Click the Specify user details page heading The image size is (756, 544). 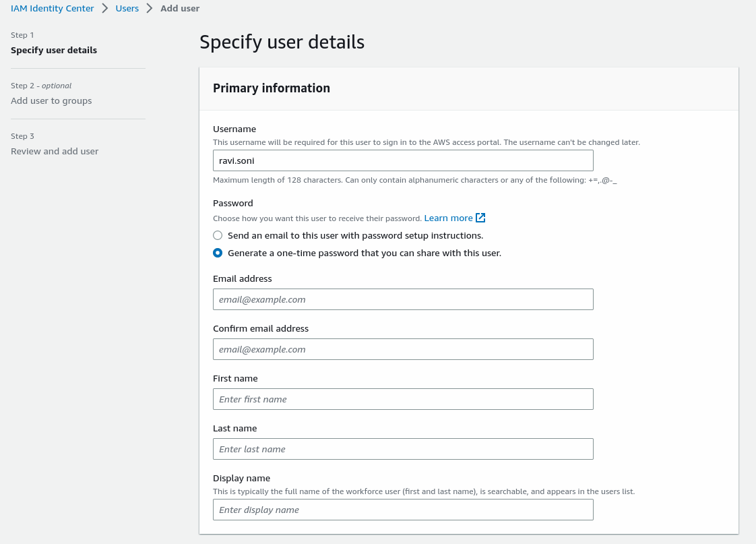282,42
